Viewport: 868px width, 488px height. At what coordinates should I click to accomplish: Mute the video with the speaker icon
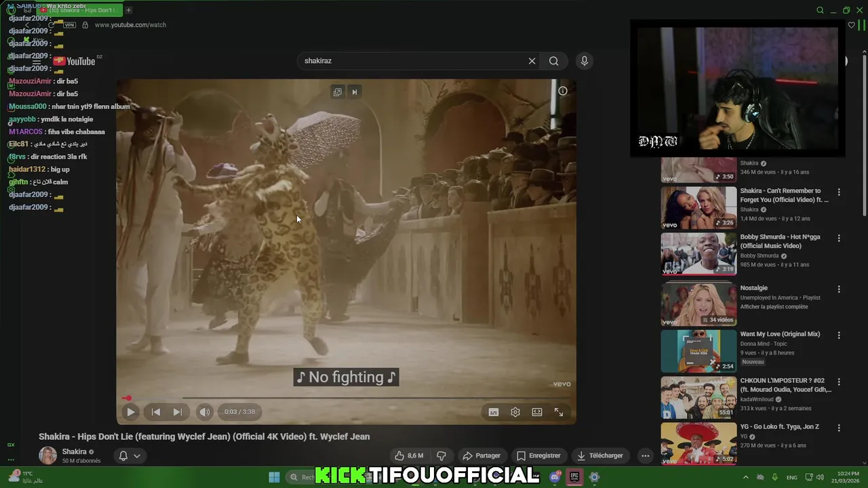[204, 411]
